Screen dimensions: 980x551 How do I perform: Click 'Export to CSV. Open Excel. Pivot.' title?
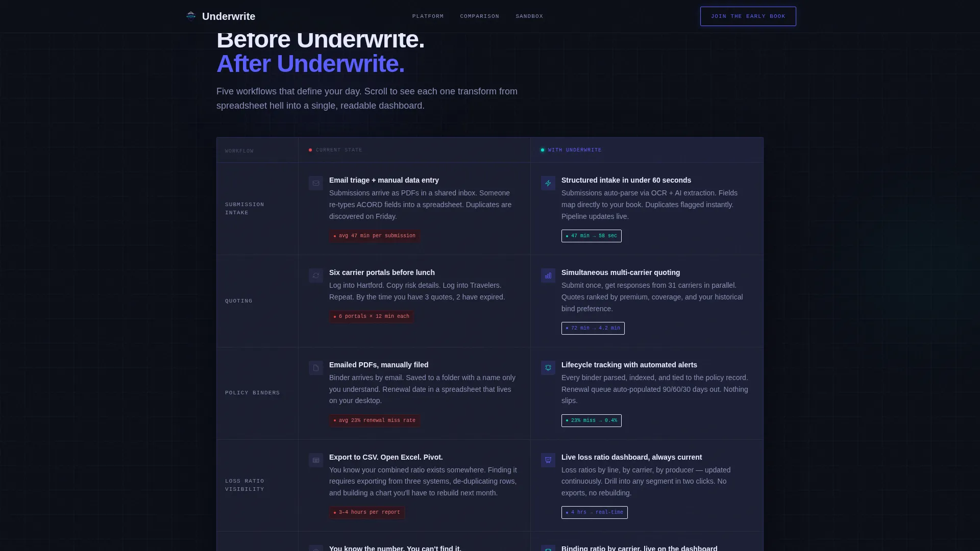[x=386, y=457]
